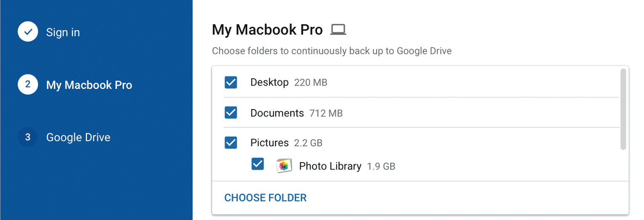
Task: Click the folder list scrollbar
Action: click(x=623, y=109)
